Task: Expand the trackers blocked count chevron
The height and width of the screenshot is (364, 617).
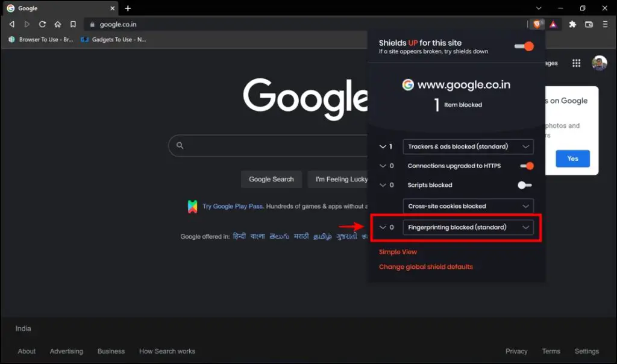Action: click(x=383, y=147)
